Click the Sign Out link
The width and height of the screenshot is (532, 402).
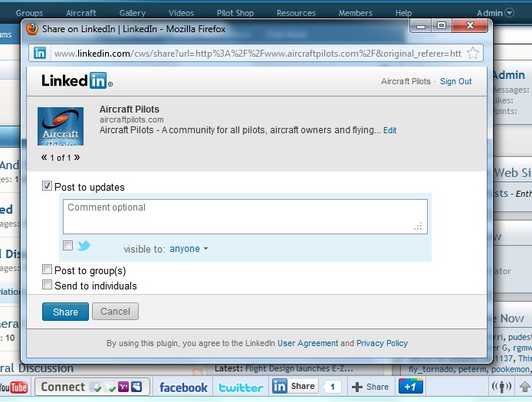pos(455,81)
